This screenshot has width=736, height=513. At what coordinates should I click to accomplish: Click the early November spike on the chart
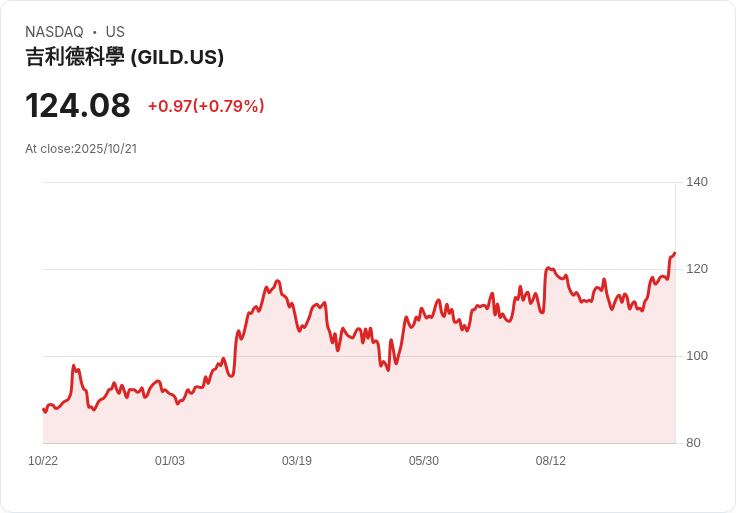74,366
